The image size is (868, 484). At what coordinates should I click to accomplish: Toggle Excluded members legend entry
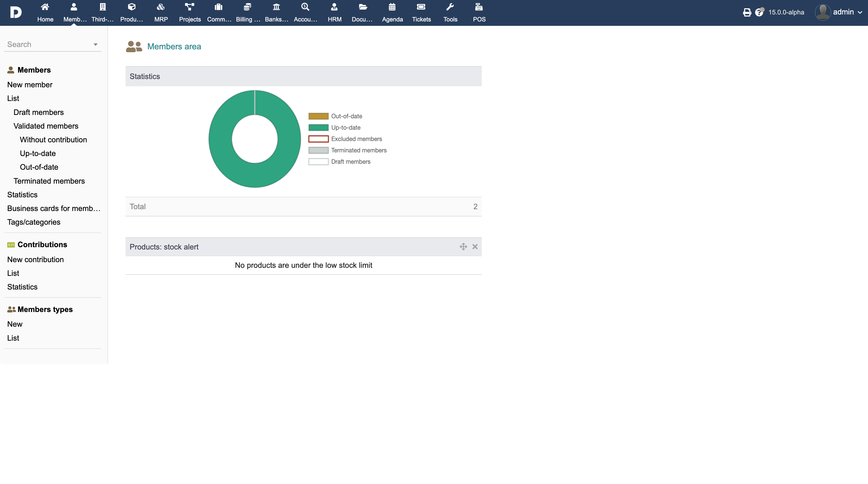356,139
